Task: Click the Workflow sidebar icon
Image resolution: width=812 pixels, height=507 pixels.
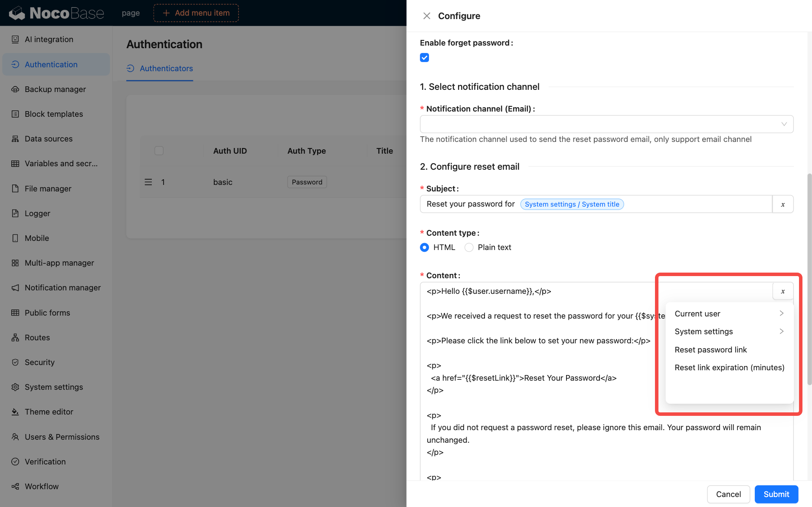Action: [15, 487]
